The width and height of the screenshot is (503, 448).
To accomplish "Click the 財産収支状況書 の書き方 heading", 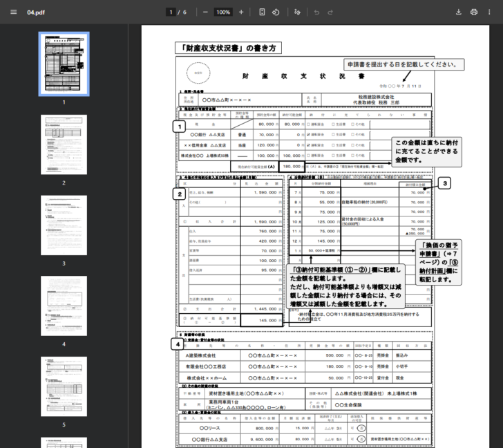I will point(228,48).
